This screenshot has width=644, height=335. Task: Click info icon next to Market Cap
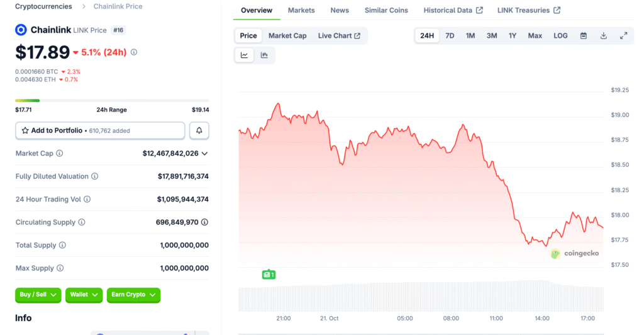point(60,153)
